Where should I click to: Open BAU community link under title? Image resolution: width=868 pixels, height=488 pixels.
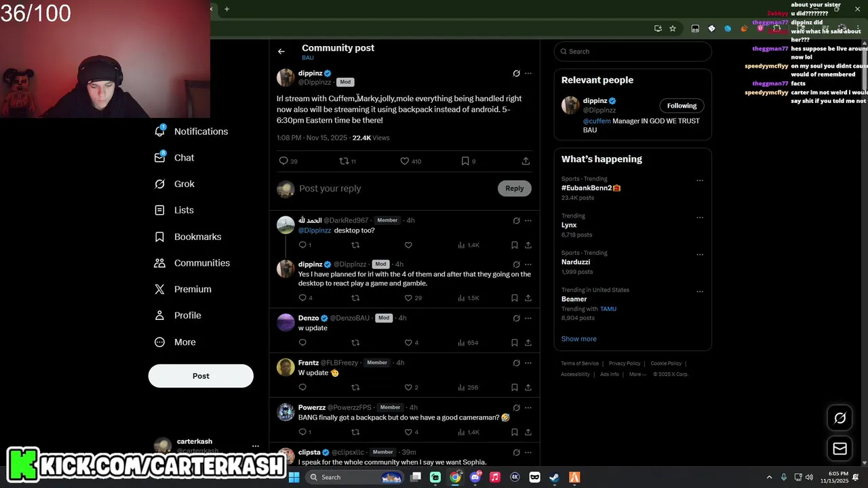[308, 58]
